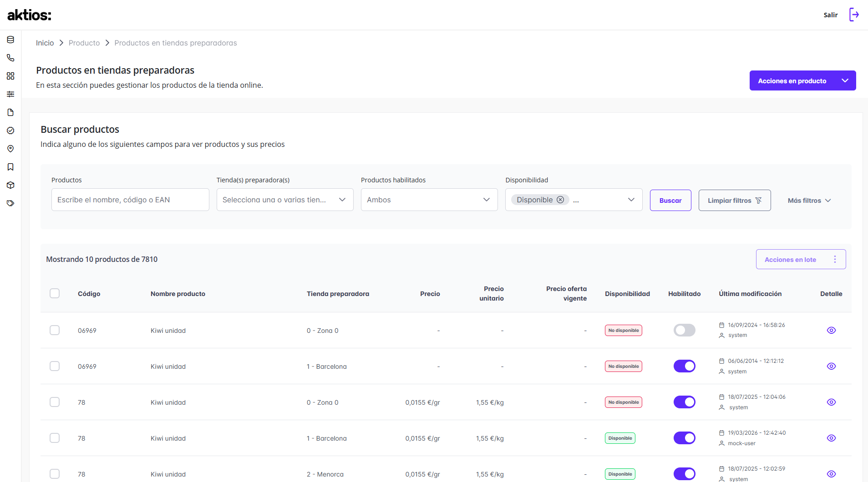Click Limpiar filtros button
Image resolution: width=868 pixels, height=482 pixels.
(735, 200)
